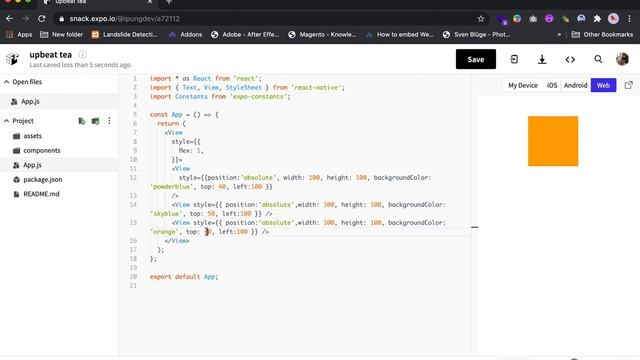Click 'orange' text in the code
Viewport: 640px width, 360px height.
tap(164, 231)
